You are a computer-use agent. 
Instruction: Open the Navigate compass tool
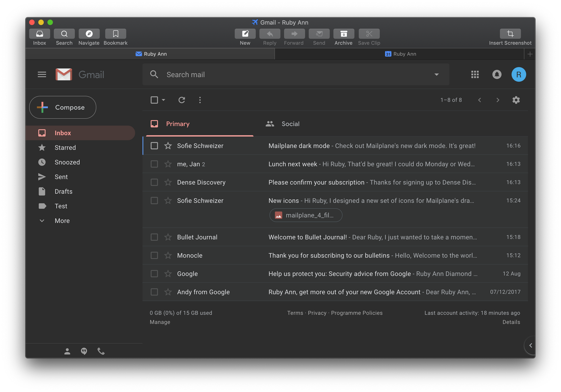click(89, 34)
